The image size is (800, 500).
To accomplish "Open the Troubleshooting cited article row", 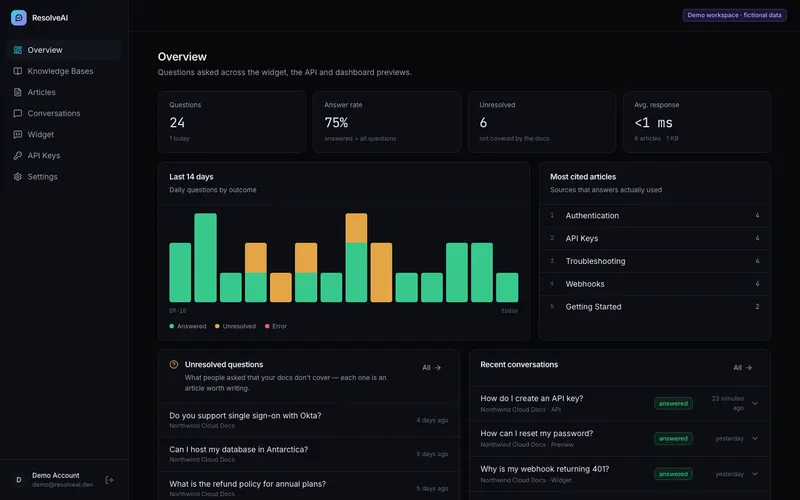I will pyautogui.click(x=655, y=261).
